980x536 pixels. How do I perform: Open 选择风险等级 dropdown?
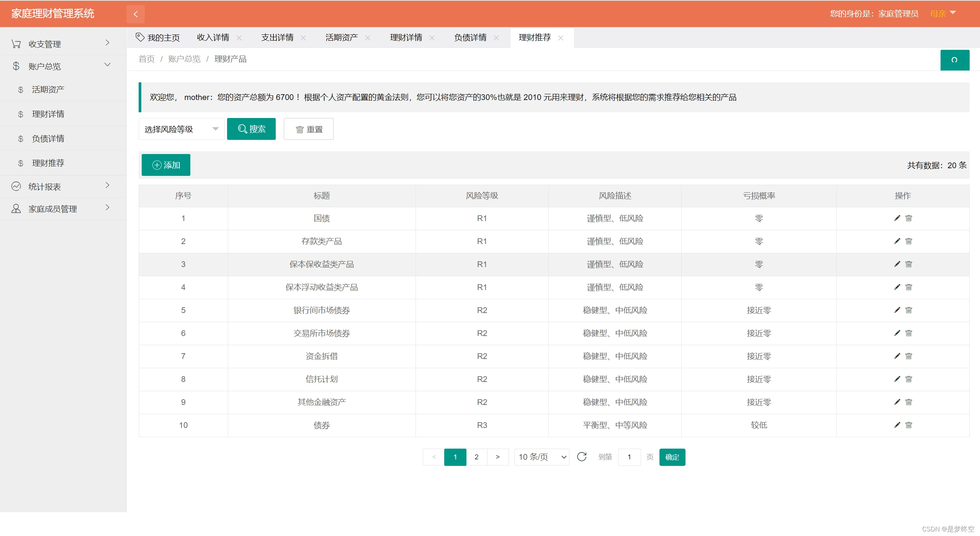click(181, 129)
